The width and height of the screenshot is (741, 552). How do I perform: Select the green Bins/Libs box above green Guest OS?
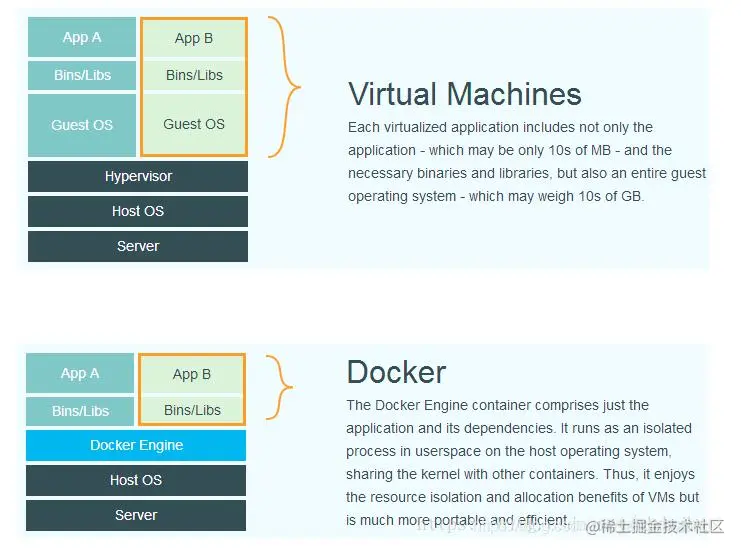194,75
